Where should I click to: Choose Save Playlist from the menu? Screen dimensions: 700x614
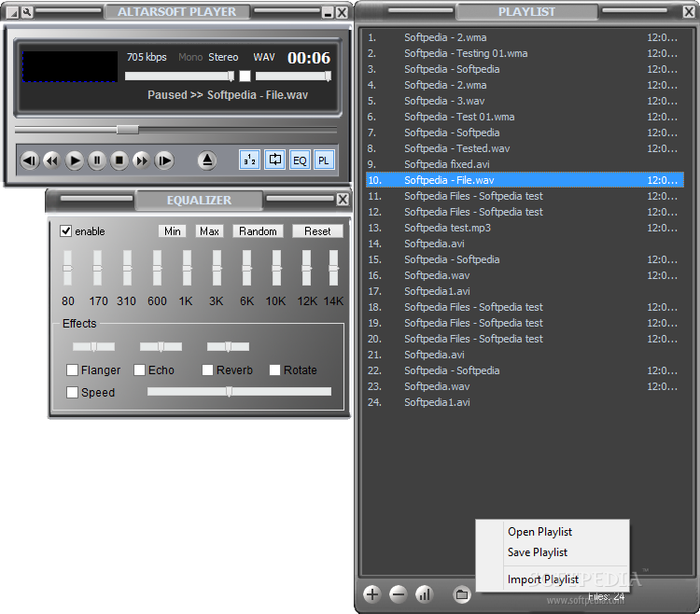(x=538, y=552)
